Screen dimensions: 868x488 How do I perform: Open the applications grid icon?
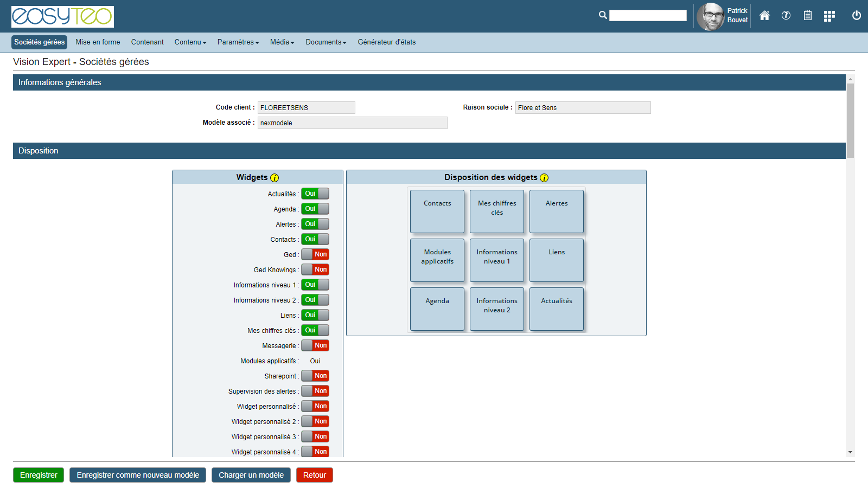tap(829, 16)
